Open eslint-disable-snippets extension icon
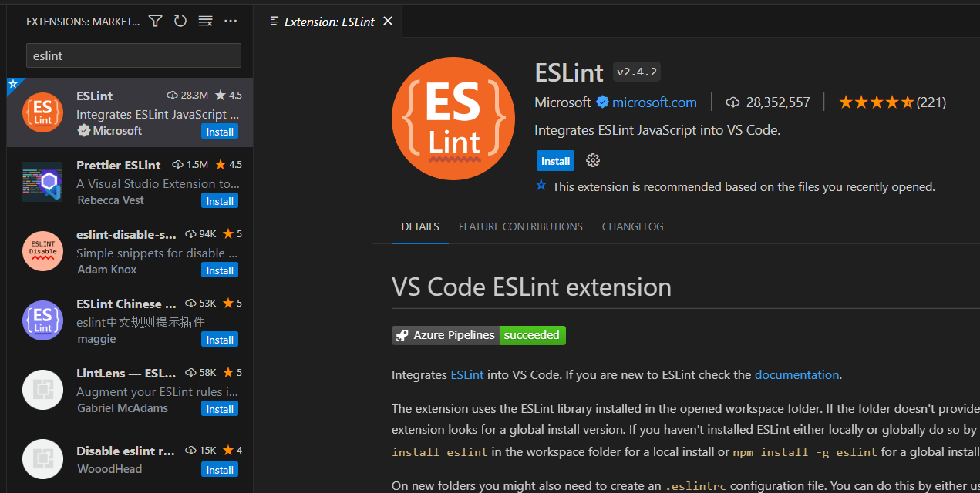Viewport: 980px width, 493px height. pos(43,251)
